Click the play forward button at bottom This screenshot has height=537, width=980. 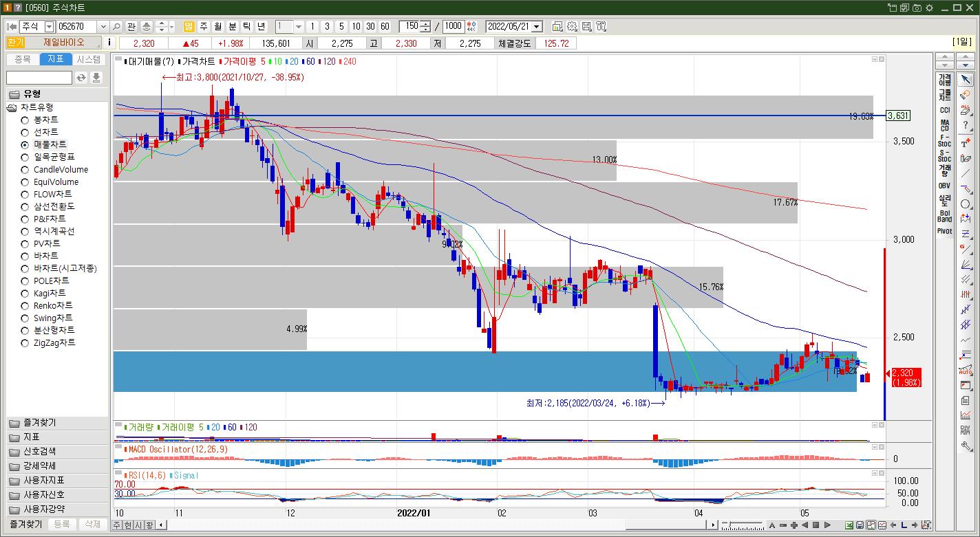tap(828, 525)
